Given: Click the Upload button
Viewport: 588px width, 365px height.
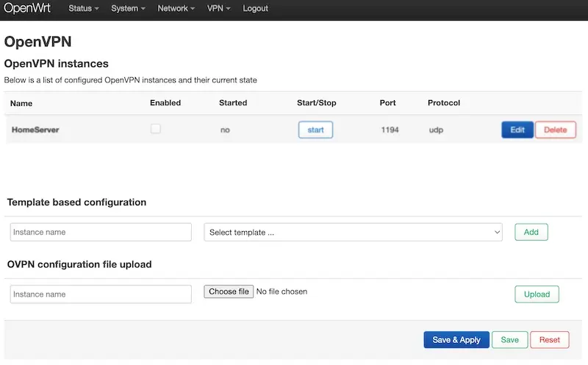Looking at the screenshot, I should [x=537, y=294].
